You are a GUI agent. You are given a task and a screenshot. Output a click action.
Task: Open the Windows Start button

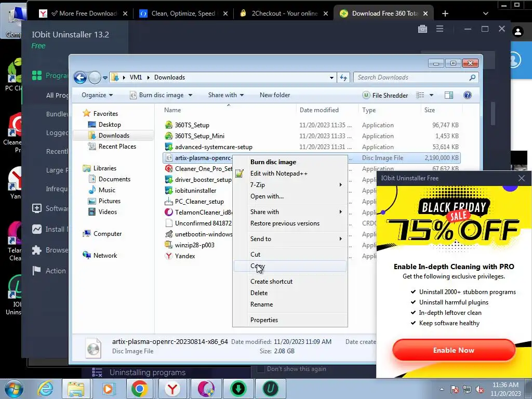14,389
